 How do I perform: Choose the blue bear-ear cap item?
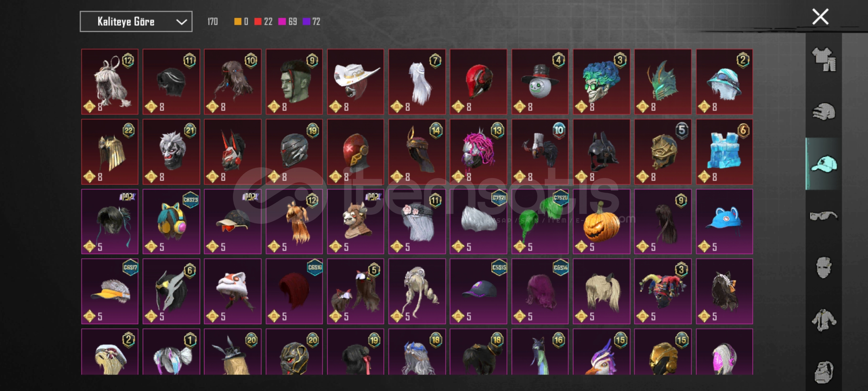click(724, 222)
